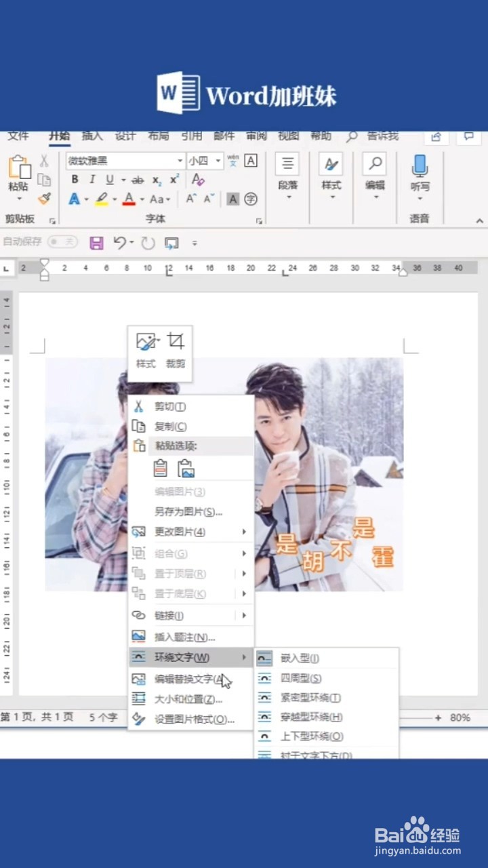Click the 告诉我 Tell me search box
The width and height of the screenshot is (488, 868).
[x=373, y=136]
